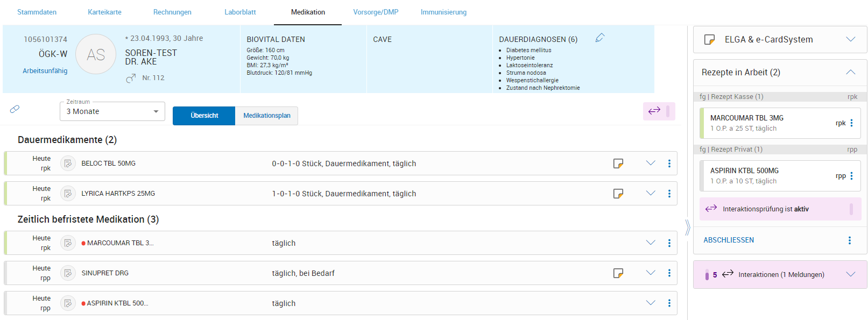The image size is (868, 320).
Task: Collapse the Rezepte in Arbeit section
Action: pos(850,73)
